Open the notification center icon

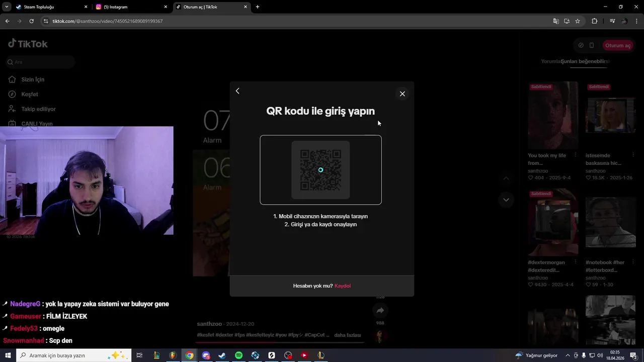click(633, 355)
